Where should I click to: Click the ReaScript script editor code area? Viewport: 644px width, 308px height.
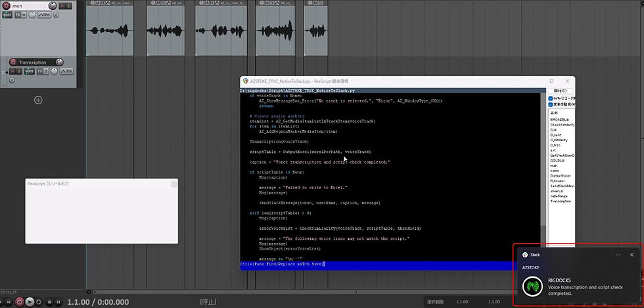pos(390,177)
